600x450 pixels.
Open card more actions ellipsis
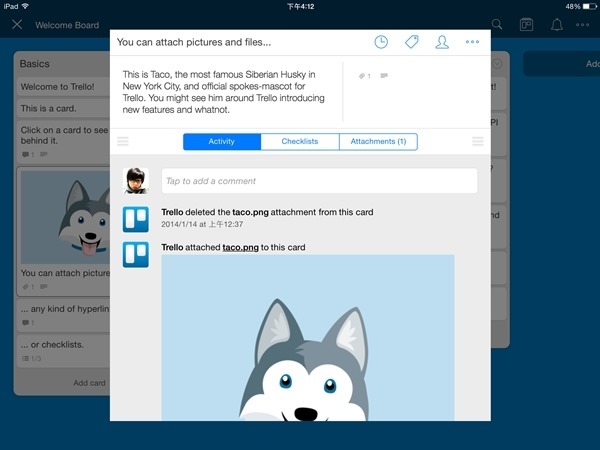[472, 42]
